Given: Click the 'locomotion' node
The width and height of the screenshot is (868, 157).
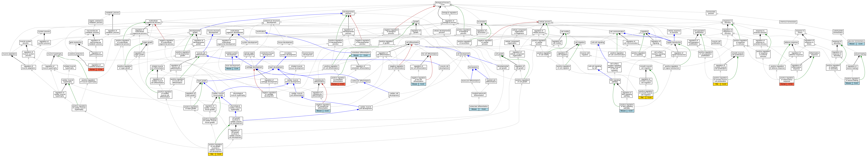Looking at the screenshot, I should (x=482, y=22).
